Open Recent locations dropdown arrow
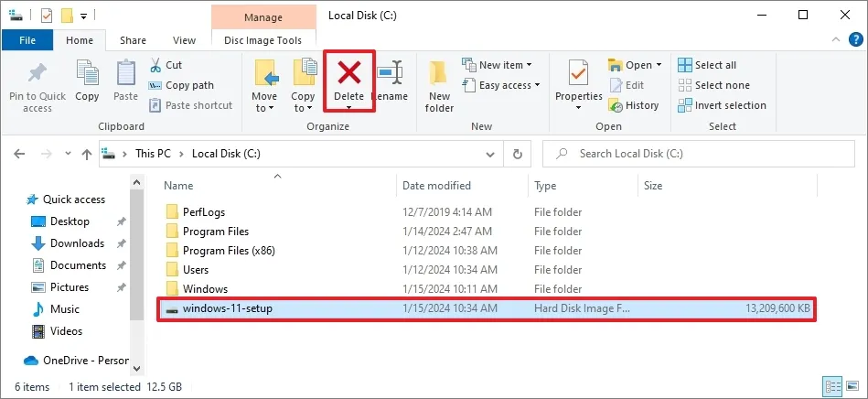868x399 pixels. coord(68,154)
